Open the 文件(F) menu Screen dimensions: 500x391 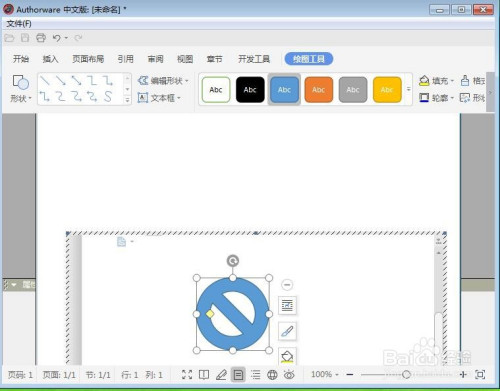pyautogui.click(x=19, y=24)
